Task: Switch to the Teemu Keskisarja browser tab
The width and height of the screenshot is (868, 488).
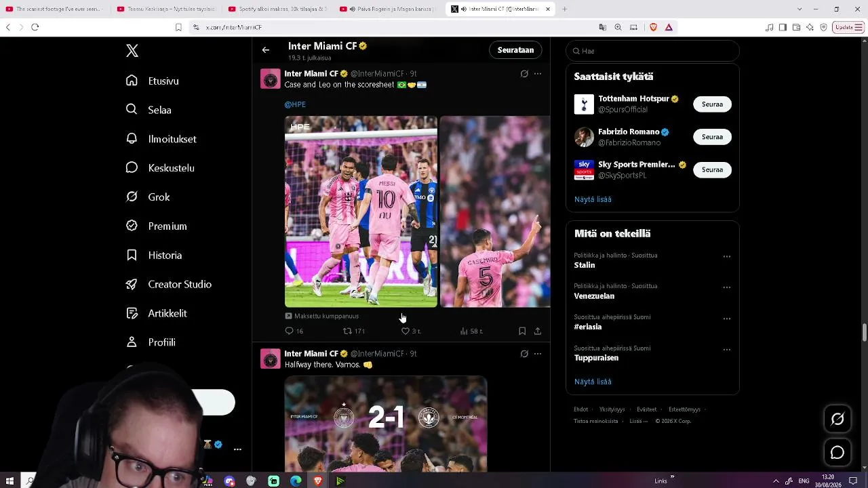Action: 167,9
